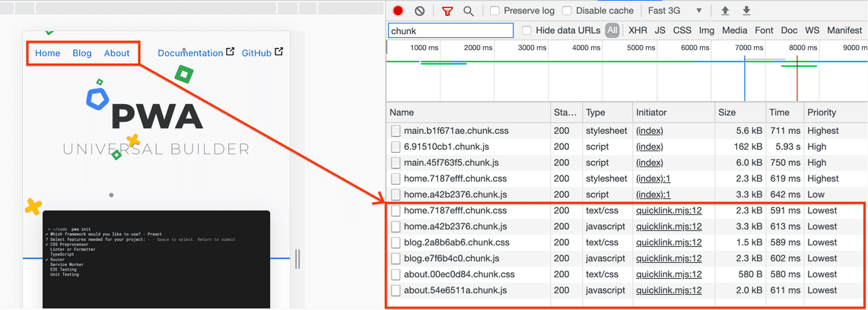Click the red Record network log button
868x310 pixels.
coord(397,11)
